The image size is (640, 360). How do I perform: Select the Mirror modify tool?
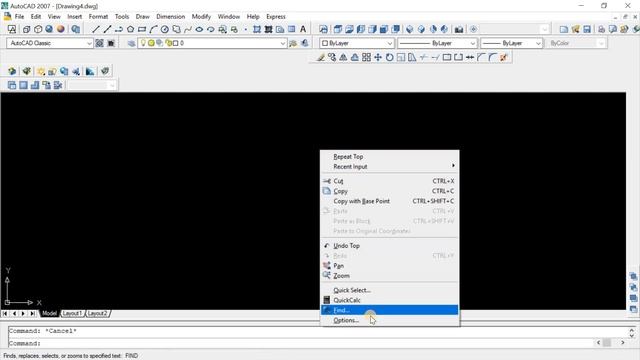(x=343, y=58)
